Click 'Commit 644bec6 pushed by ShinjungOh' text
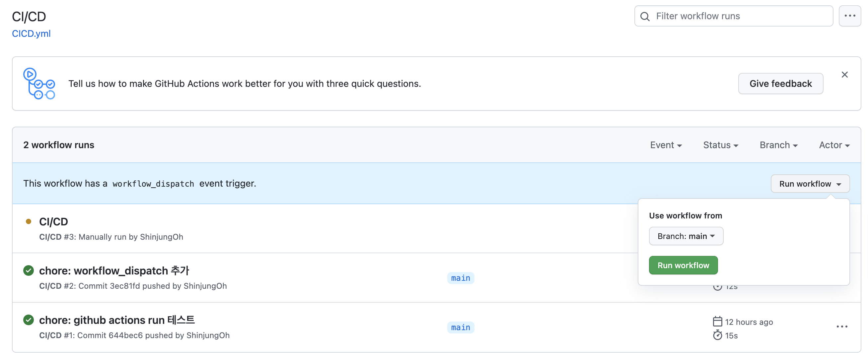This screenshot has height=356, width=868. pos(153,335)
